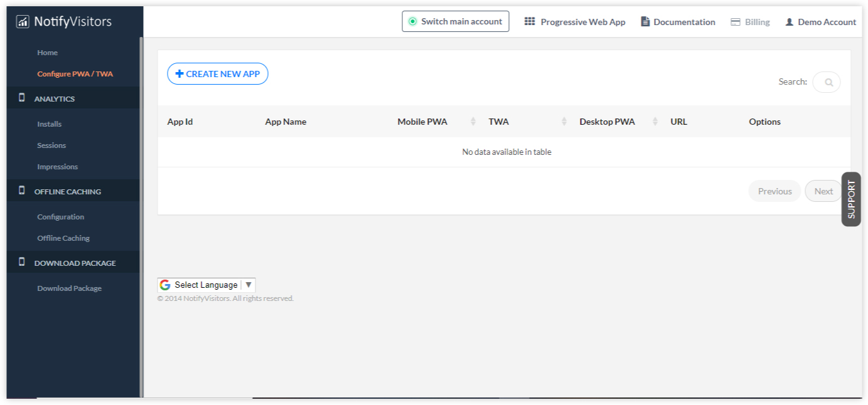Click the Next pagination button
Screen dimensions: 868x405
coord(823,191)
